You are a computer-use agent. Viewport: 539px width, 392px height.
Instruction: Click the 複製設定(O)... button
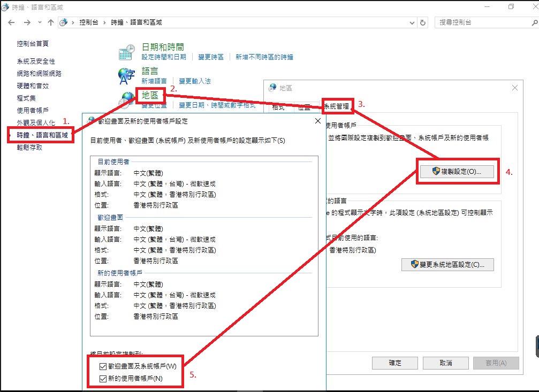(x=457, y=172)
